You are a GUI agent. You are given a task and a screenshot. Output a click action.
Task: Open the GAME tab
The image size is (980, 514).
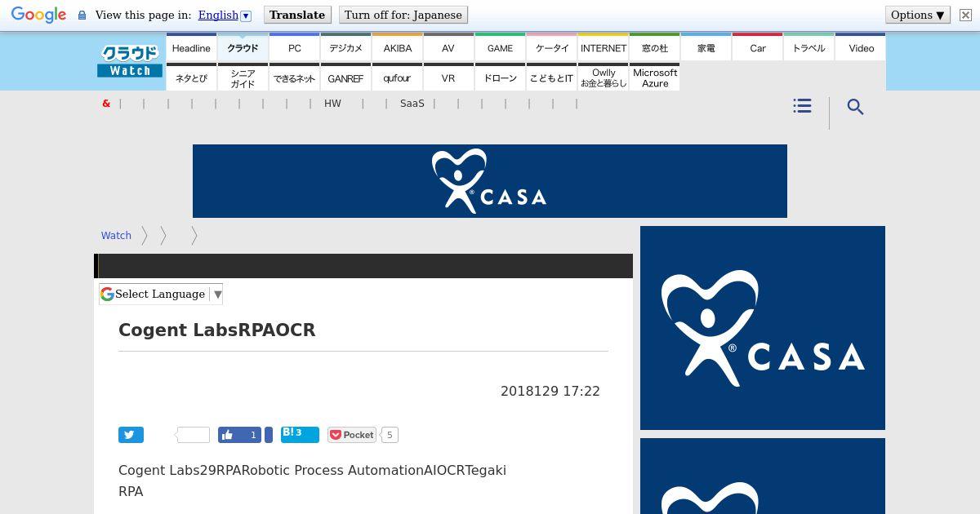coord(500,48)
